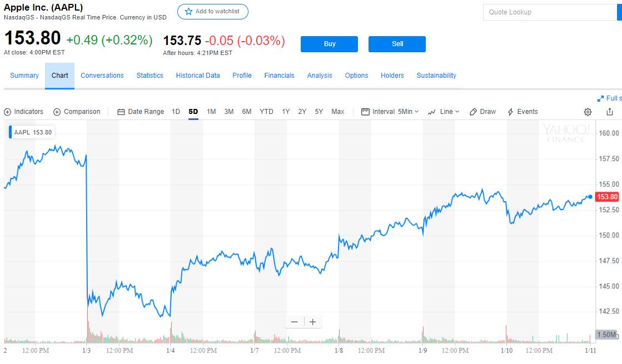Open the Financials tab
Viewport: 622px width, 364px height.
point(279,76)
